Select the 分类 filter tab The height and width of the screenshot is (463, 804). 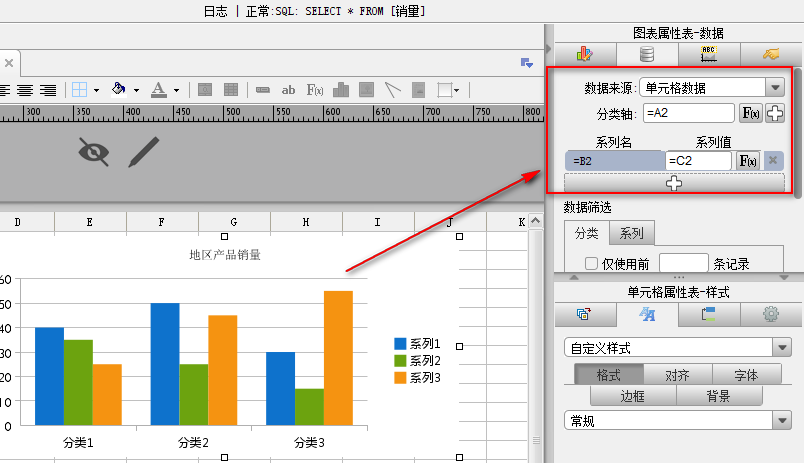click(587, 234)
